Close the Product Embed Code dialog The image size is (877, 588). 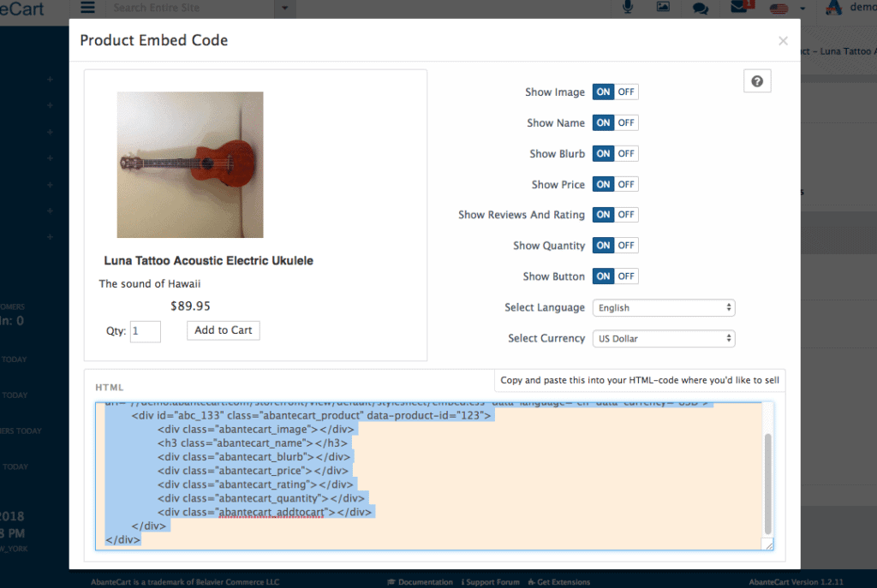tap(783, 41)
